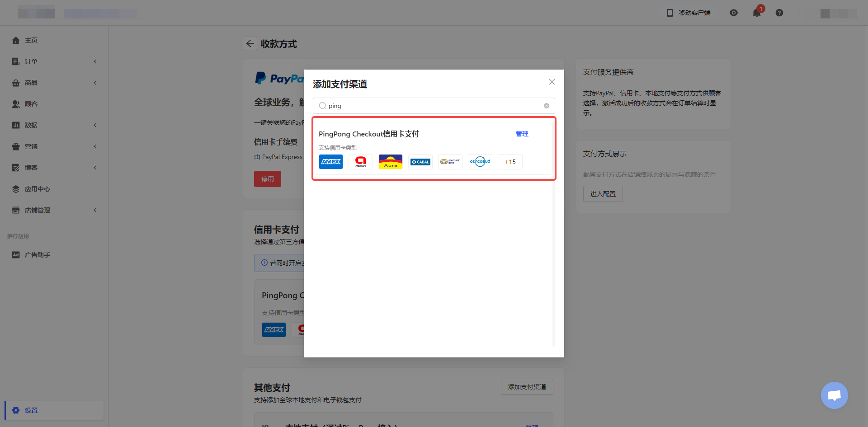Click the 支付服务提供商 heading
The width and height of the screenshot is (868, 427).
[609, 72]
